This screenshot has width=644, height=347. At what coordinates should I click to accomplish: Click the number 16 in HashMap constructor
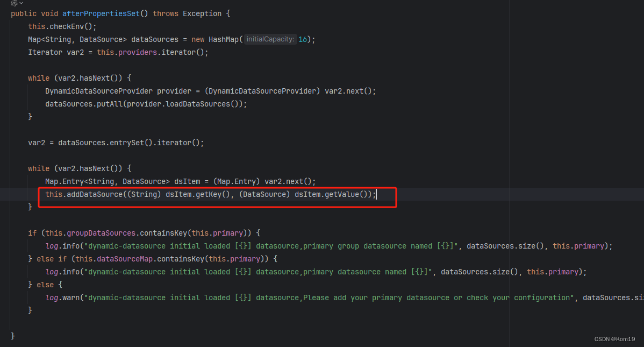303,39
